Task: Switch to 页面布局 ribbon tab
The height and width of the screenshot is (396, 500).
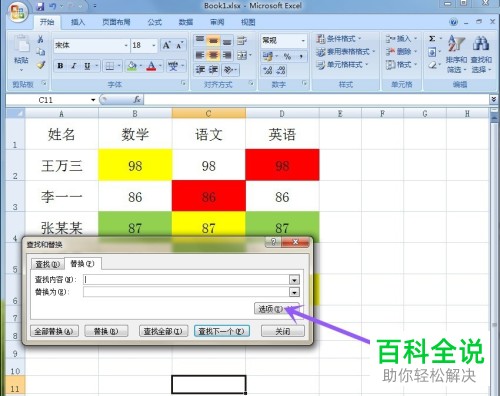Action: point(116,22)
